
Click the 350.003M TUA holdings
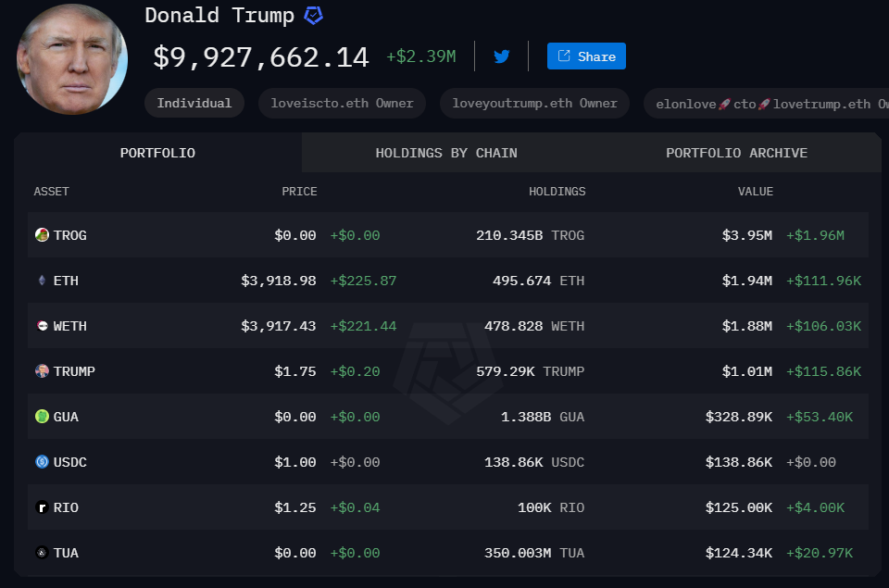(534, 553)
